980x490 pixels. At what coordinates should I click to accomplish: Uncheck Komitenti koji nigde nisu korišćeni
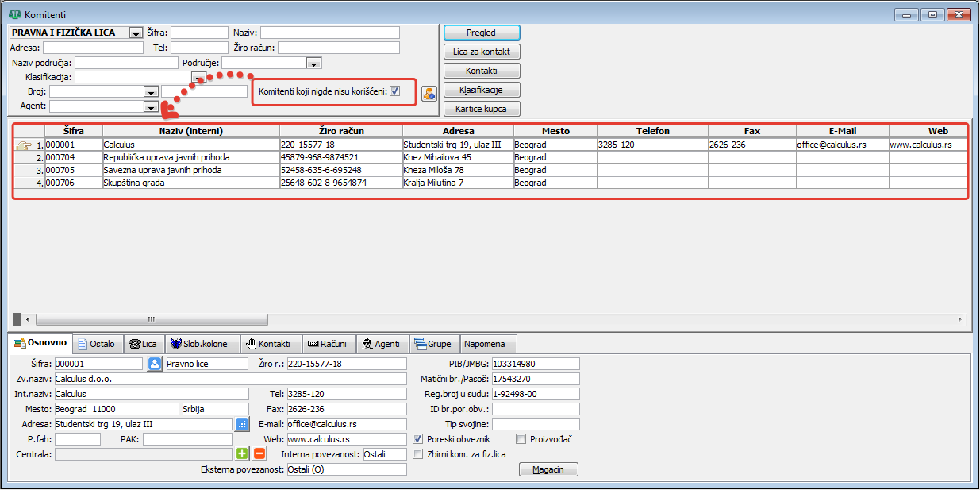pyautogui.click(x=395, y=92)
